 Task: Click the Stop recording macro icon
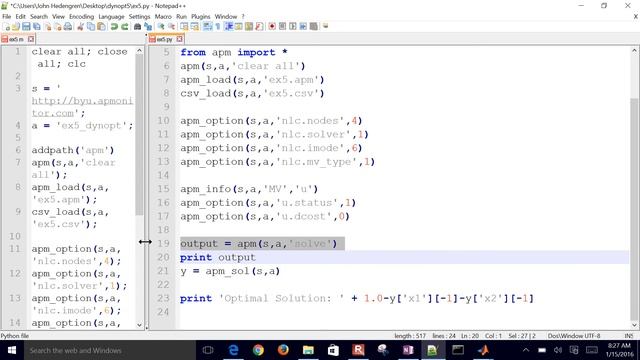(x=282, y=27)
